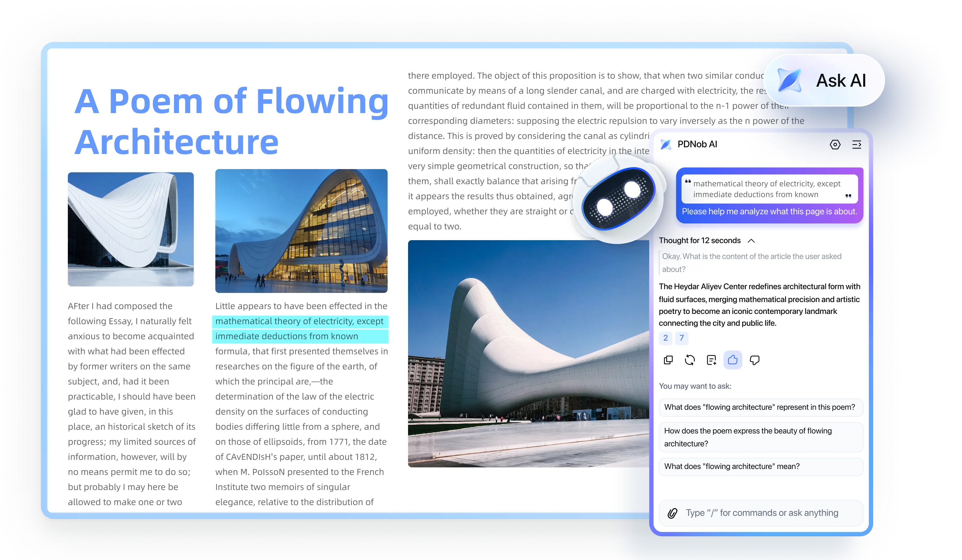
Task: Jump to page reference 7 citation
Action: (682, 338)
